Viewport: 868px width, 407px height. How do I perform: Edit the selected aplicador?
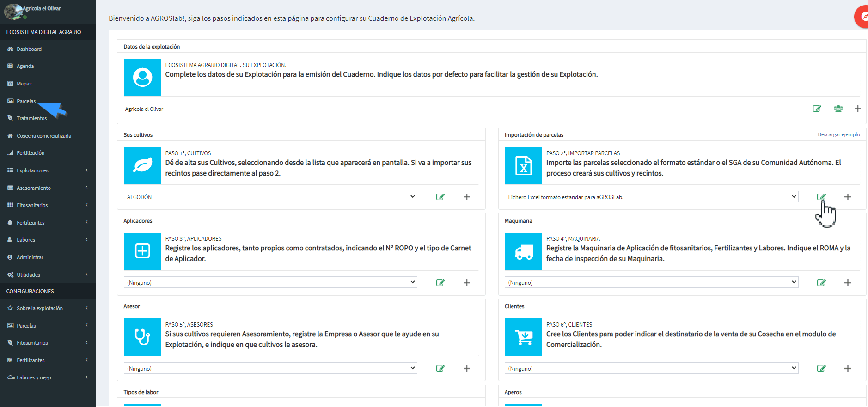pyautogui.click(x=440, y=283)
